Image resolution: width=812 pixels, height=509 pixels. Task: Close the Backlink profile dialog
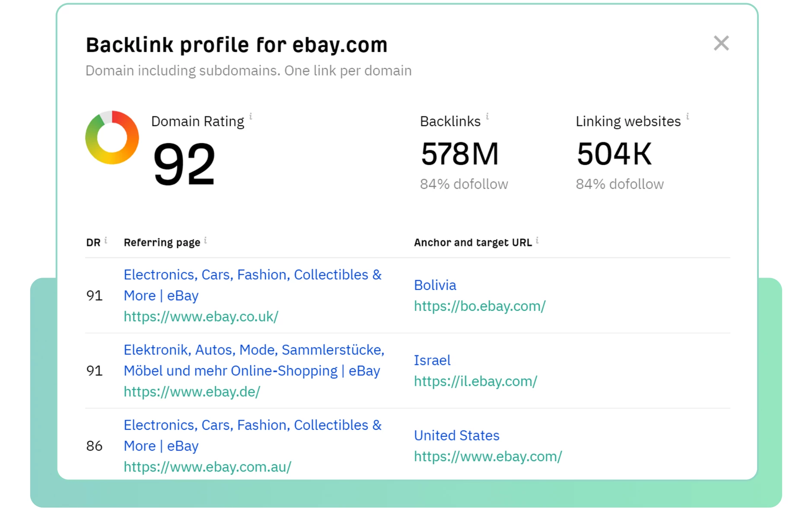point(721,43)
